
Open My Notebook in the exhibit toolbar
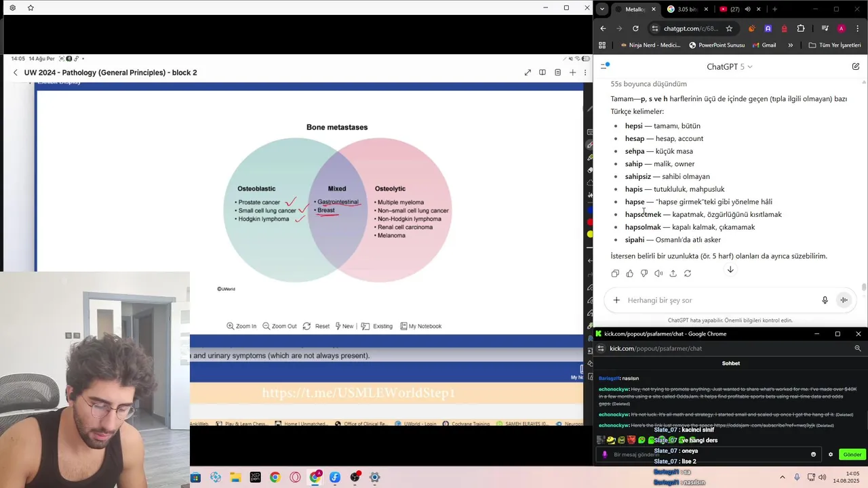pos(421,326)
